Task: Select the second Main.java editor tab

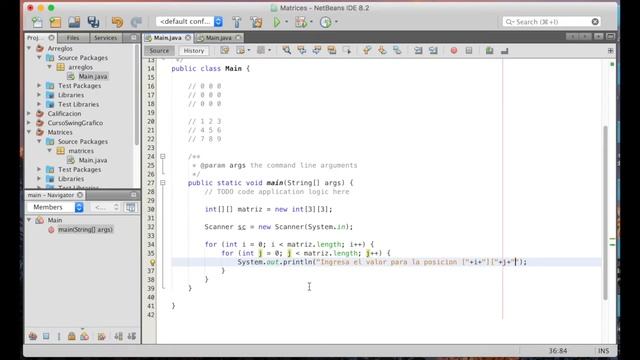Action: click(218, 38)
